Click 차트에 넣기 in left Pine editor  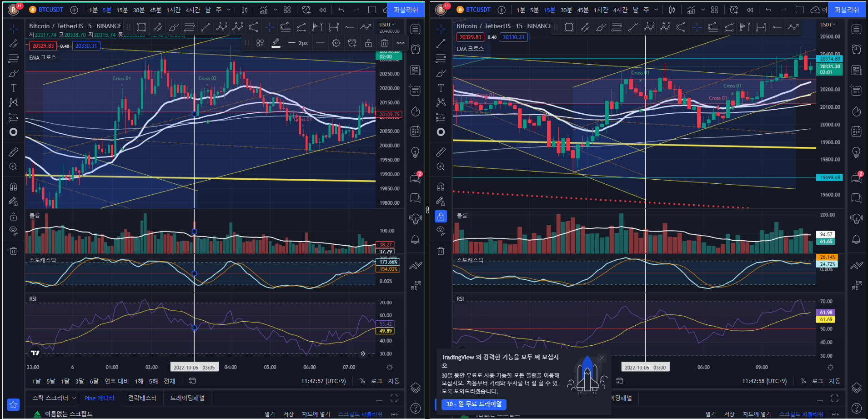[x=316, y=414]
